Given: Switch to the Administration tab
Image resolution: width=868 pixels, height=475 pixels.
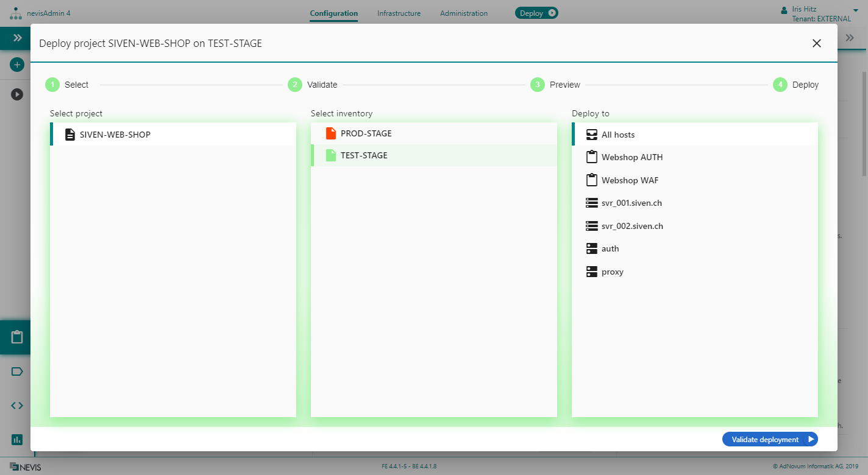Looking at the screenshot, I should coord(464,13).
